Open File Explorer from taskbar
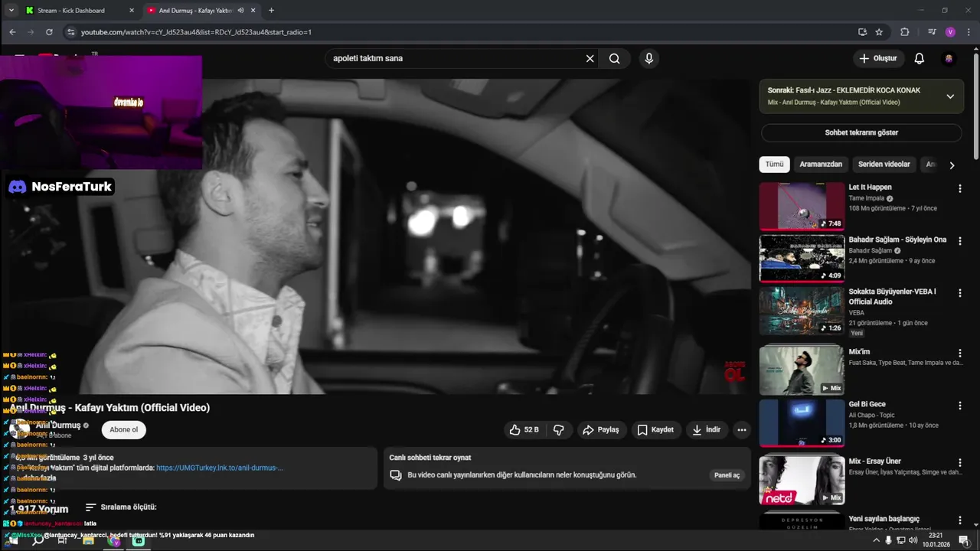This screenshot has height=551, width=980. [x=88, y=540]
